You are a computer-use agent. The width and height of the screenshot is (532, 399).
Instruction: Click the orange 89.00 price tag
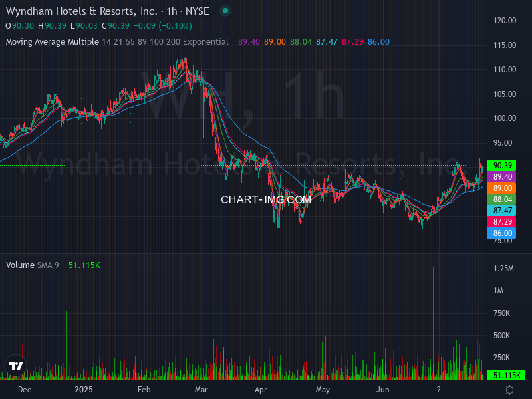501,188
